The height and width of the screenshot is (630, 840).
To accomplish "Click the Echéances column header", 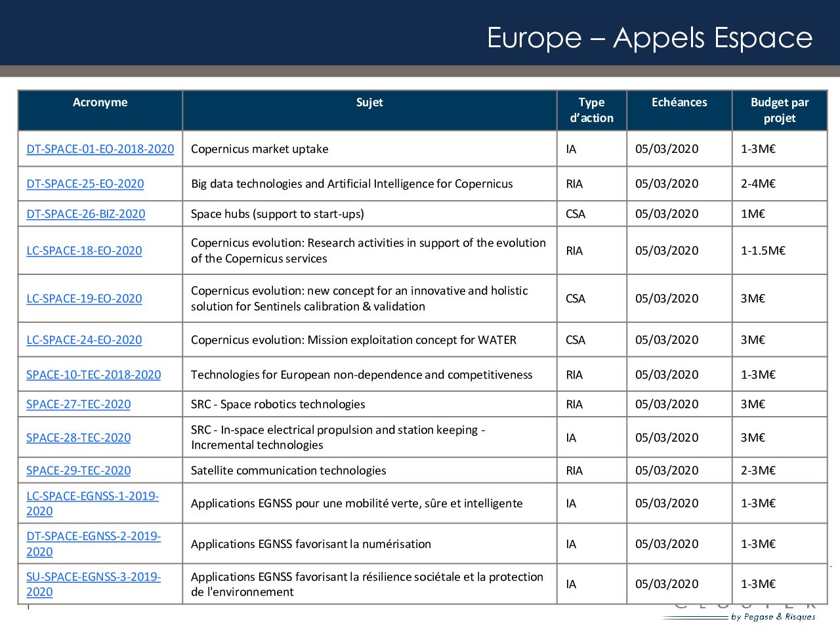I will click(x=679, y=102).
